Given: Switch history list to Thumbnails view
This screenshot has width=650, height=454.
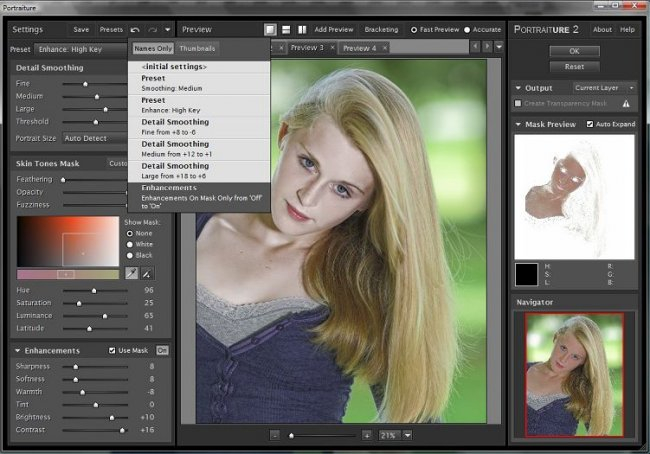Looking at the screenshot, I should (197, 48).
